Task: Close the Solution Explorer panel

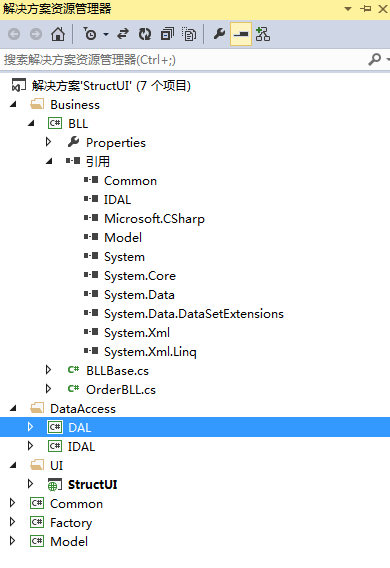Action: 383,9
